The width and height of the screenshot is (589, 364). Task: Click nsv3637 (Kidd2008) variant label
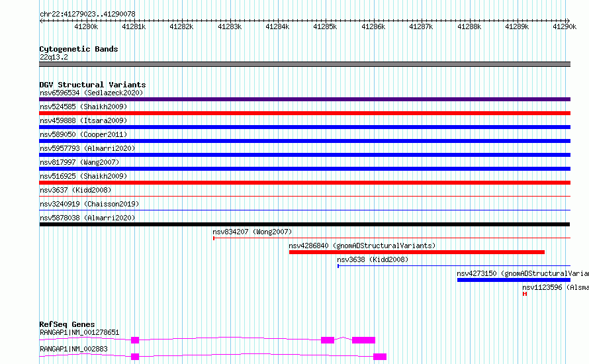point(75,190)
